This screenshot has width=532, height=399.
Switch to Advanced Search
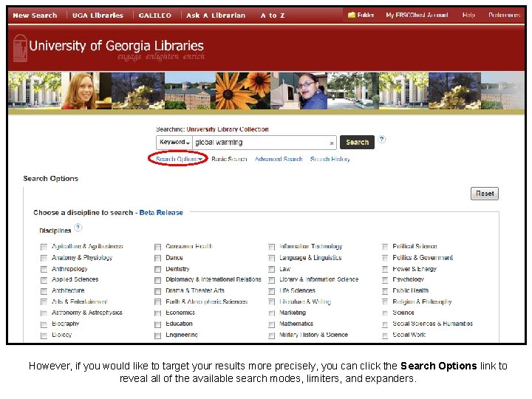pyautogui.click(x=279, y=159)
